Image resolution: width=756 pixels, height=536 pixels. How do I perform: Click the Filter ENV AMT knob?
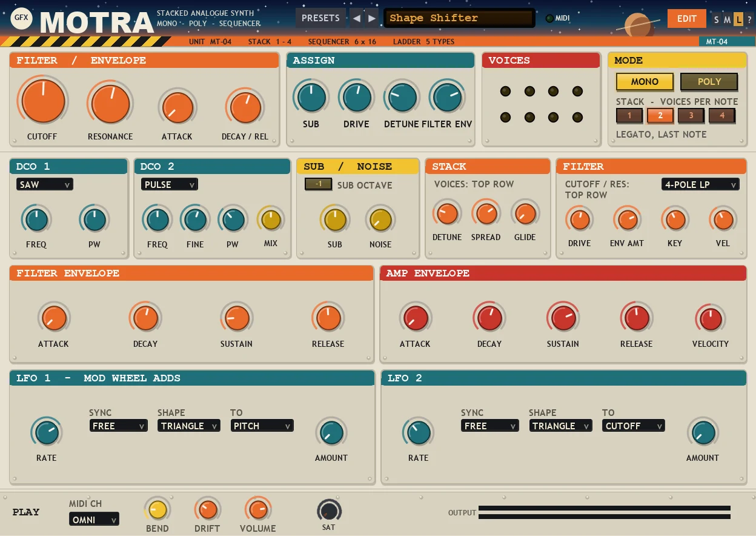(627, 220)
